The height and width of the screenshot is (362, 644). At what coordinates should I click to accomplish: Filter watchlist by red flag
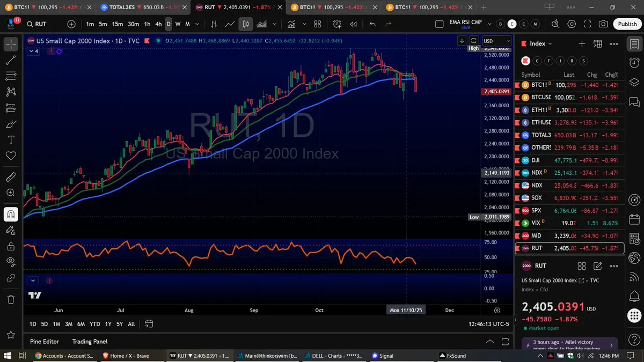point(525,61)
